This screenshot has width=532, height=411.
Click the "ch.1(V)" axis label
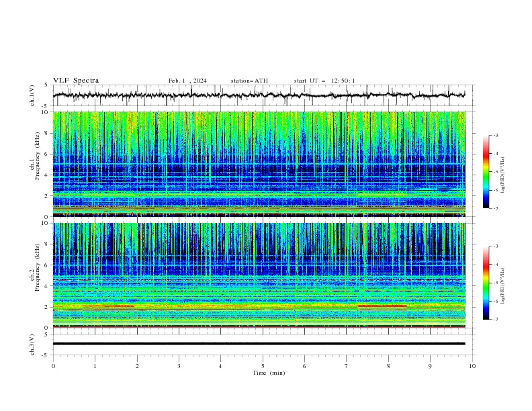[32, 95]
